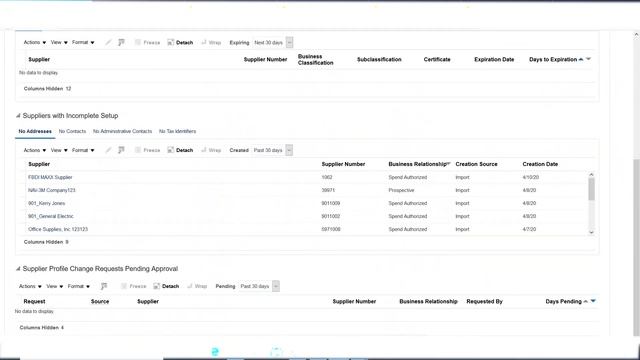The image size is (640, 360).
Task: Toggle Query By Example icon in Expiring toolbar
Action: (121, 42)
